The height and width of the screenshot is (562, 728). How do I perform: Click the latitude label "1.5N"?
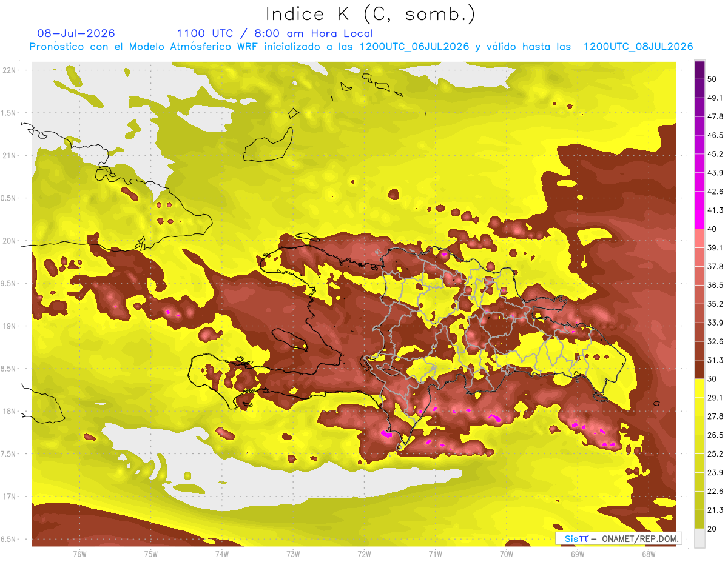tap(10, 113)
